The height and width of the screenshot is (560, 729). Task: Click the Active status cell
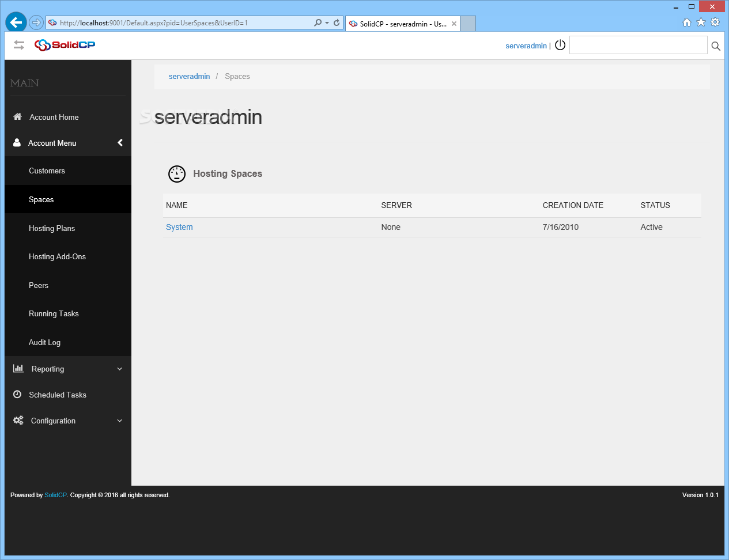(651, 227)
